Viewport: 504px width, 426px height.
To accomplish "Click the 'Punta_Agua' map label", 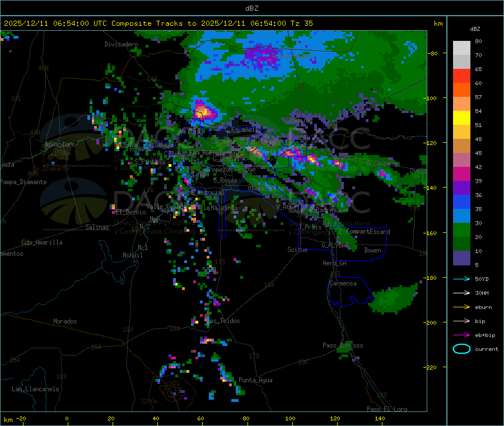I will click(255, 380).
